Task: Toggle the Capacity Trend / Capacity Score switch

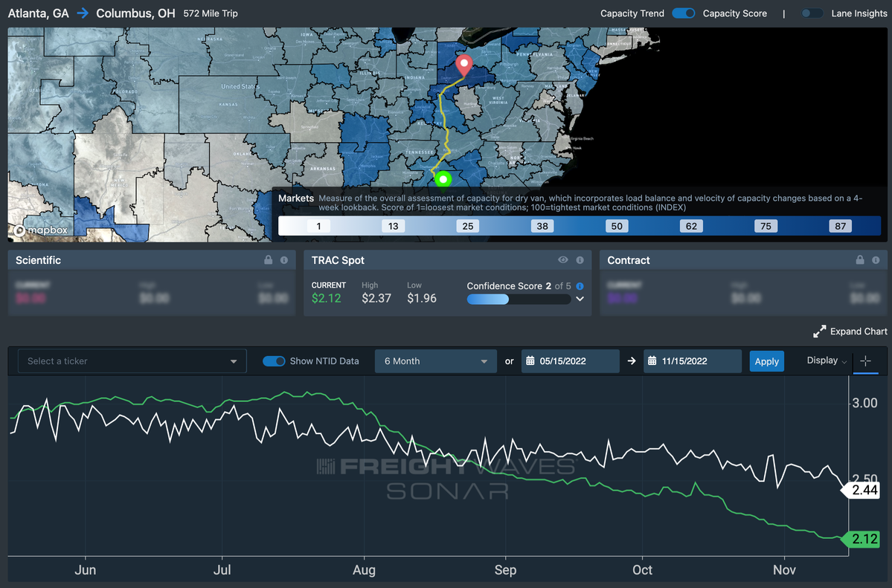Action: tap(683, 13)
